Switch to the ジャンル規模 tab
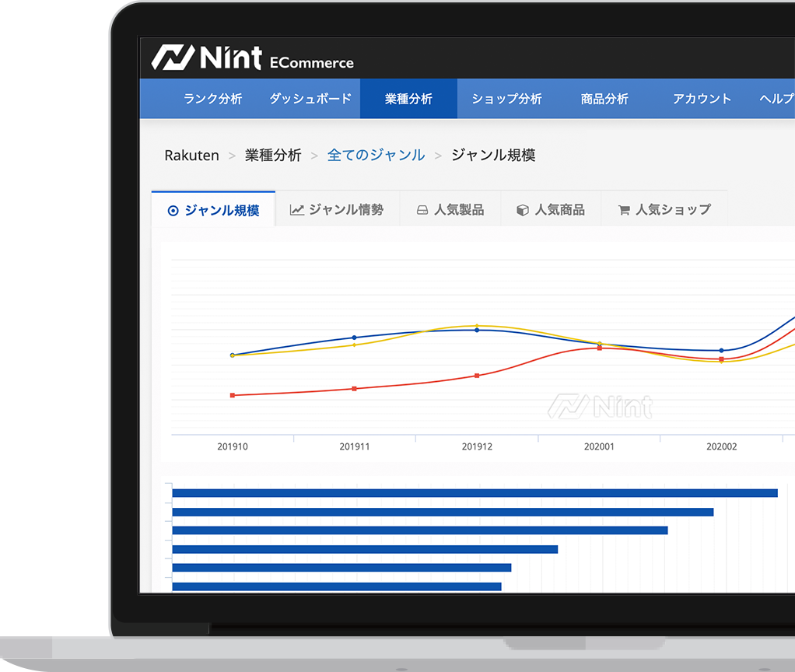This screenshot has width=795, height=672. [213, 209]
